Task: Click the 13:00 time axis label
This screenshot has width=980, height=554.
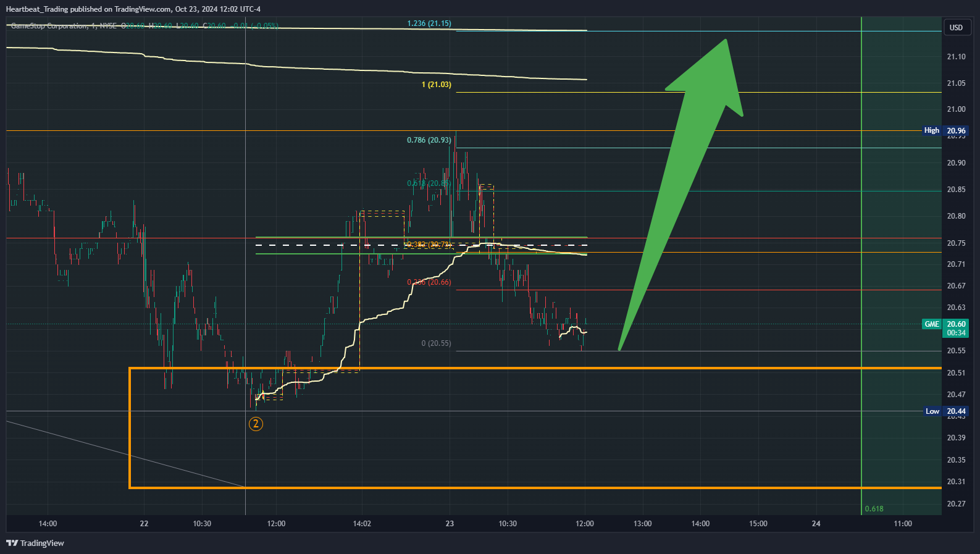Action: click(642, 524)
